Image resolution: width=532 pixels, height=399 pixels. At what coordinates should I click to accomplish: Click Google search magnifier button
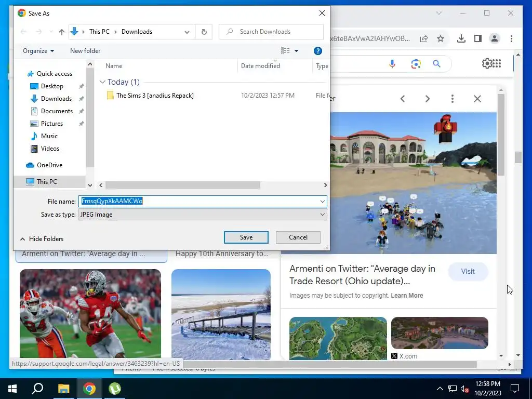pos(436,63)
